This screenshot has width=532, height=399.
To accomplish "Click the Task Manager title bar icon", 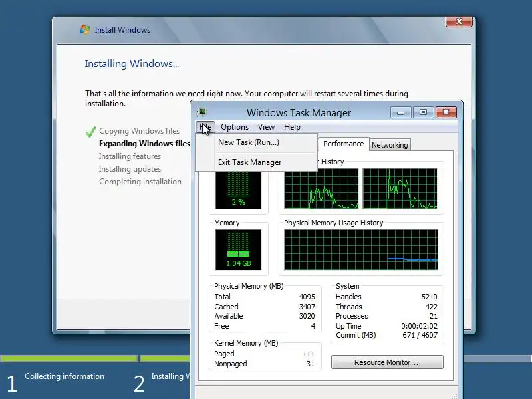I will [x=201, y=112].
